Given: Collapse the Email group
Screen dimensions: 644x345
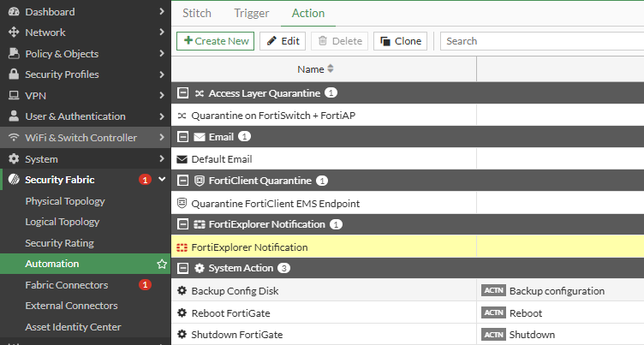Looking at the screenshot, I should click(x=182, y=137).
